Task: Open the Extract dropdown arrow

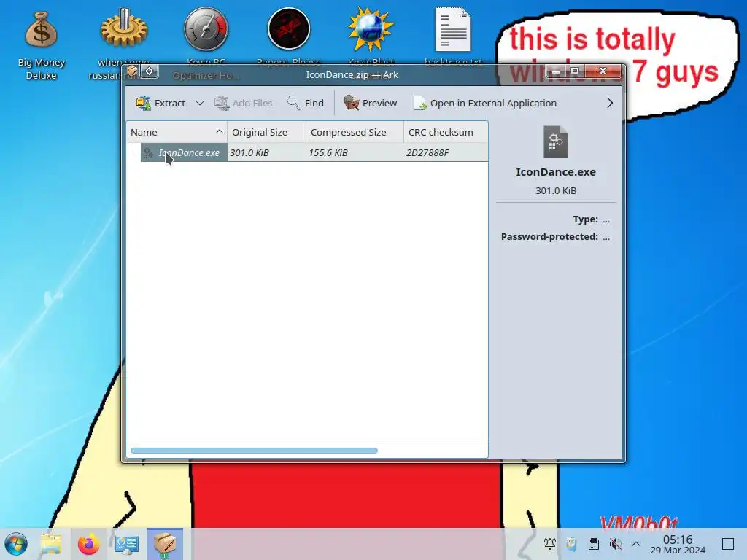Action: 200,103
